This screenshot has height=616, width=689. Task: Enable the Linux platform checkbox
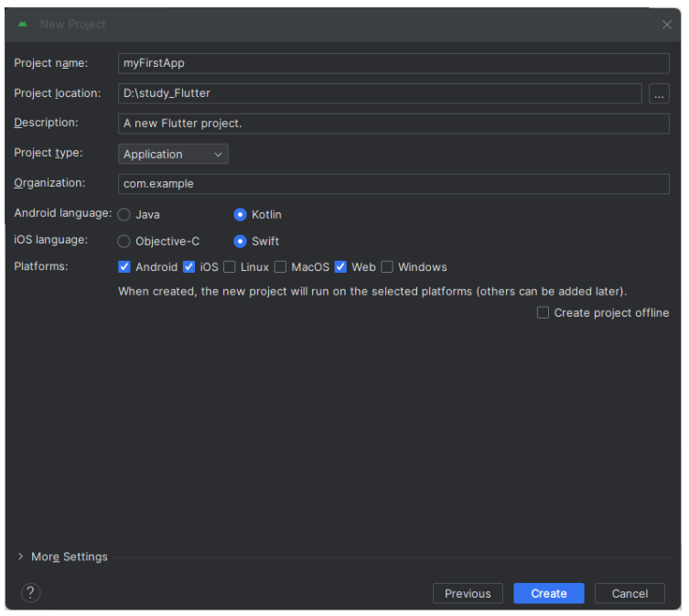(x=230, y=267)
